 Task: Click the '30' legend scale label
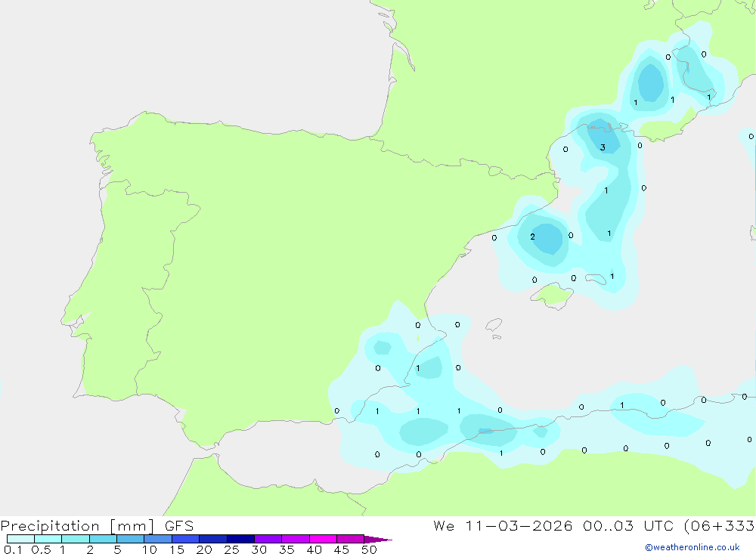pyautogui.click(x=259, y=549)
